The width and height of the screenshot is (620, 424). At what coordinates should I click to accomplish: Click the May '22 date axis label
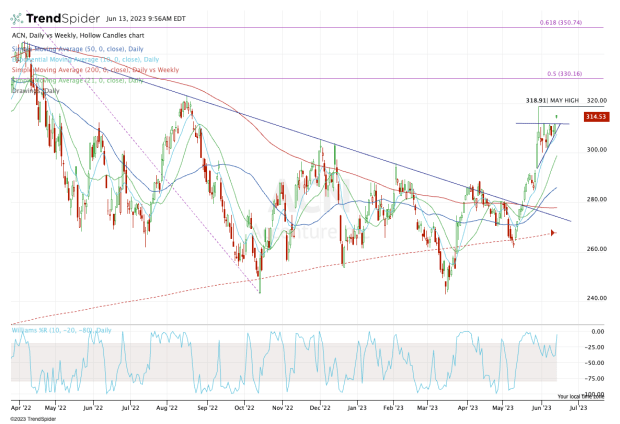(x=55, y=407)
